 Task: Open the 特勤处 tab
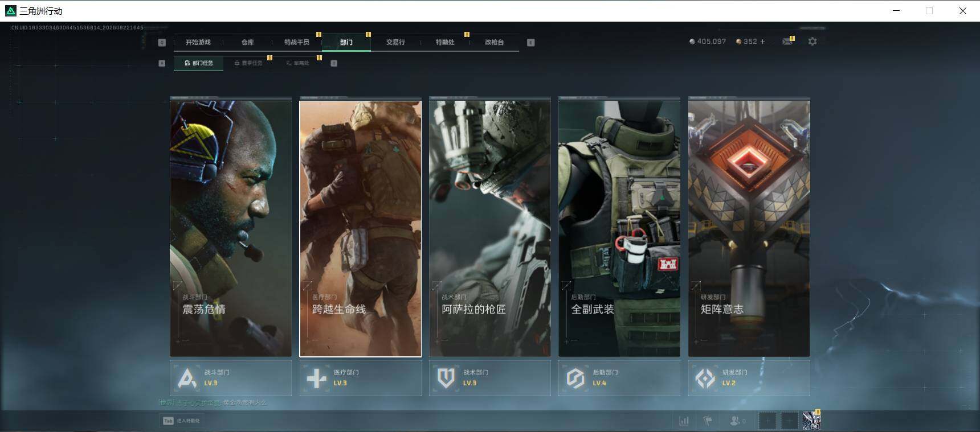click(445, 42)
